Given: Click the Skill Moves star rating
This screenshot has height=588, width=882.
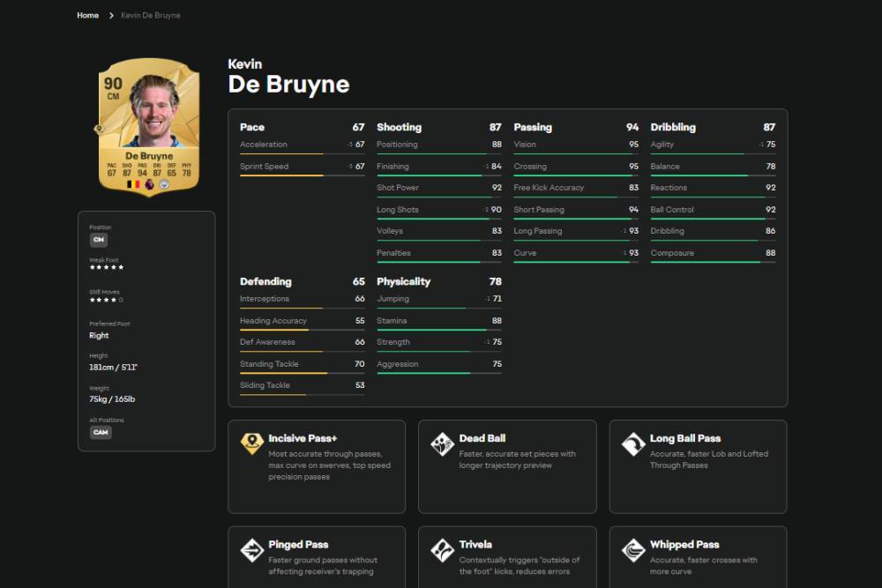Looking at the screenshot, I should click(x=107, y=300).
